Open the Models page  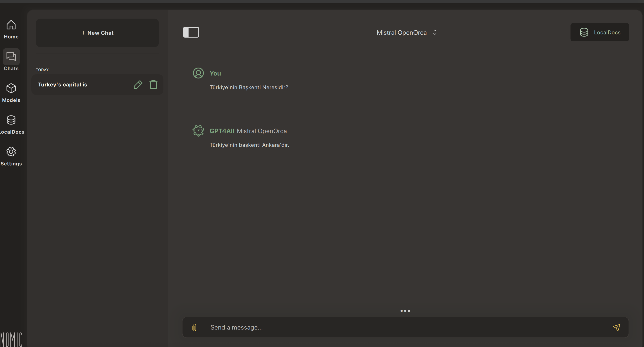11,93
